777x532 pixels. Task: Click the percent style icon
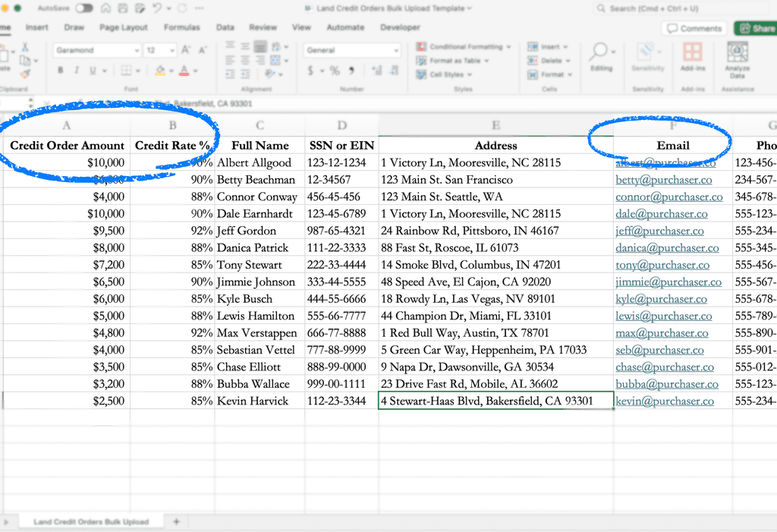tap(335, 71)
